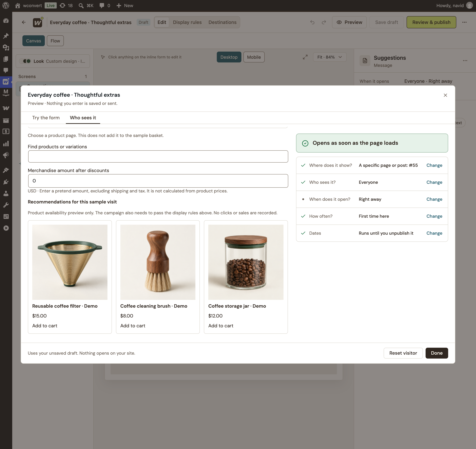Click Change for Who sees it row
This screenshot has width=476, height=449.
tap(434, 182)
